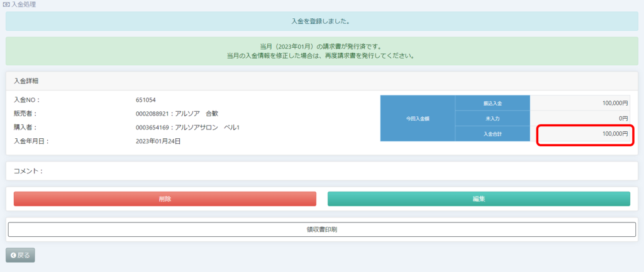644x272 pixels.
Task: Click the highlighted 入金合計 amount 100,000円
Action: tap(614, 134)
